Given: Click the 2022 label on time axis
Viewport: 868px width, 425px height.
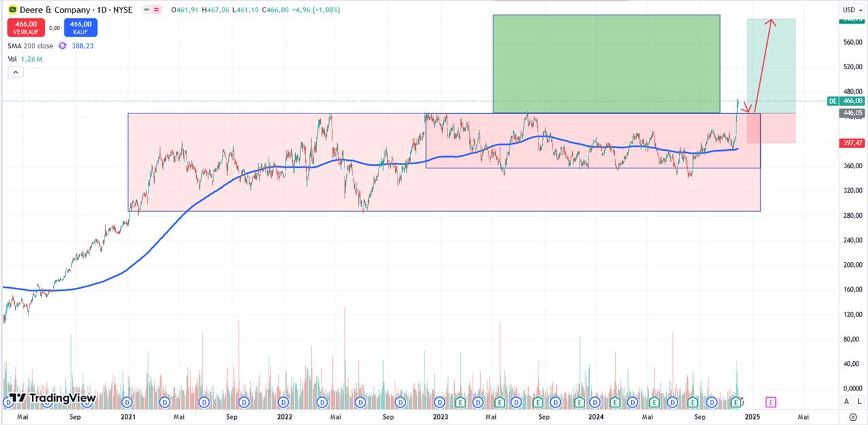Looking at the screenshot, I should coord(285,417).
